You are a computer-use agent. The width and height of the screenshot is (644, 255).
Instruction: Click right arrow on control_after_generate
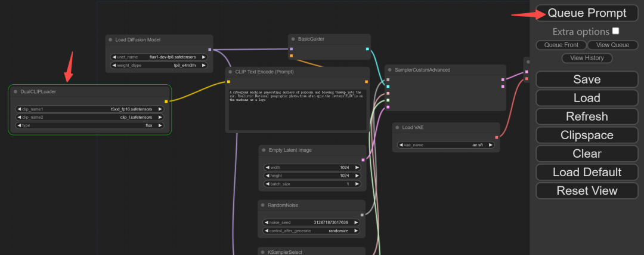pos(357,231)
